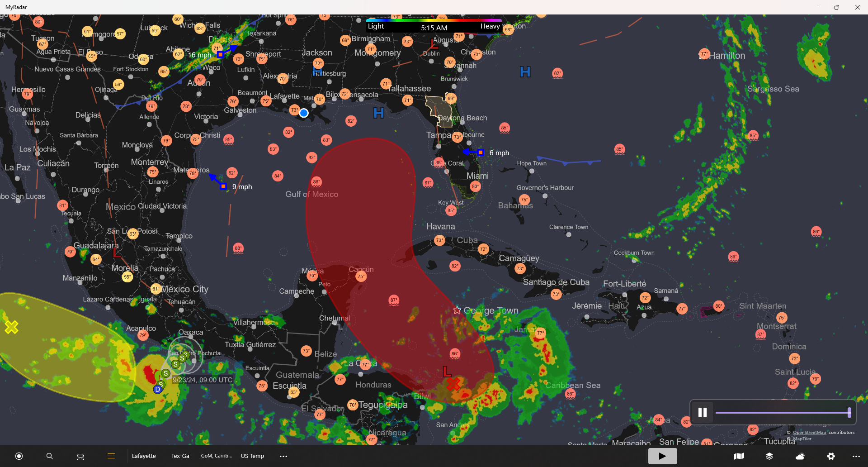Viewport: 868px width, 467px height.
Task: Select the Lafayette saved view
Action: coord(144,456)
